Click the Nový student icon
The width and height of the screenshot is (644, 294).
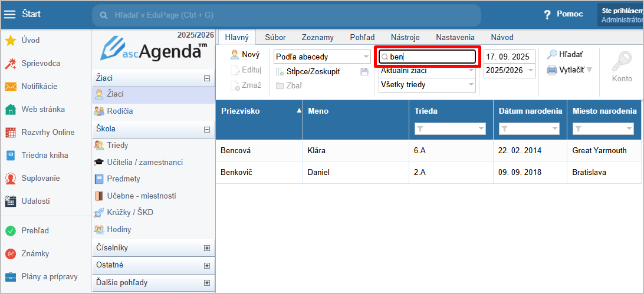tap(235, 55)
